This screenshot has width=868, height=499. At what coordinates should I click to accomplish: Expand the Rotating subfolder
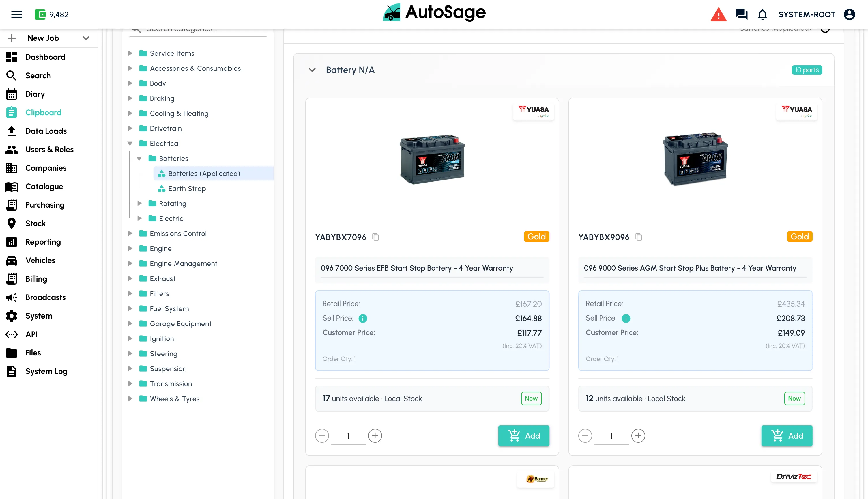139,204
